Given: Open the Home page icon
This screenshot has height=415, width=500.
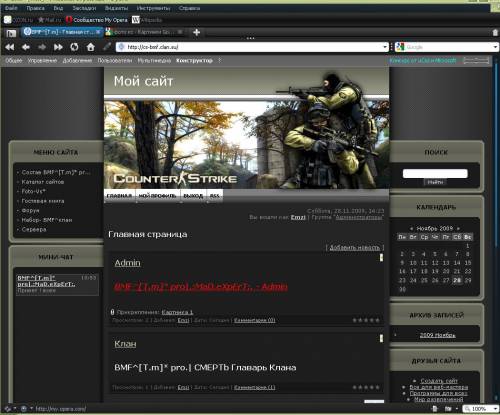Looking at the screenshot, I should click(91, 47).
